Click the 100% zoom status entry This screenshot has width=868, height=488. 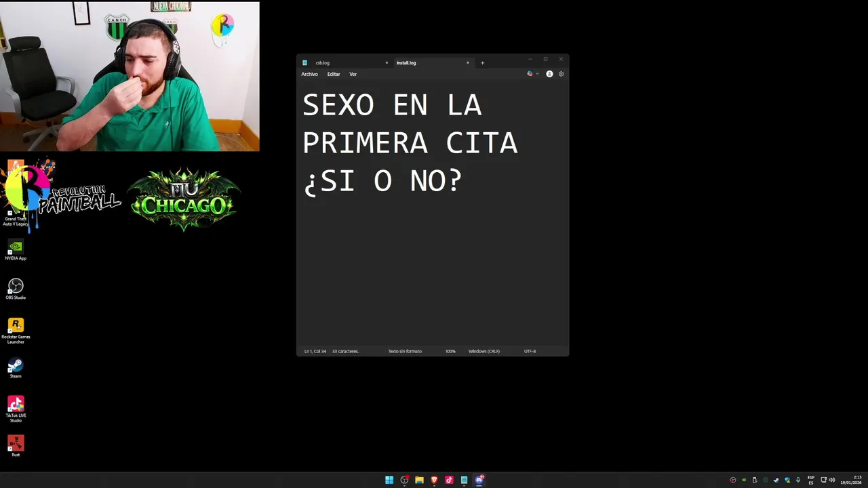coord(450,351)
